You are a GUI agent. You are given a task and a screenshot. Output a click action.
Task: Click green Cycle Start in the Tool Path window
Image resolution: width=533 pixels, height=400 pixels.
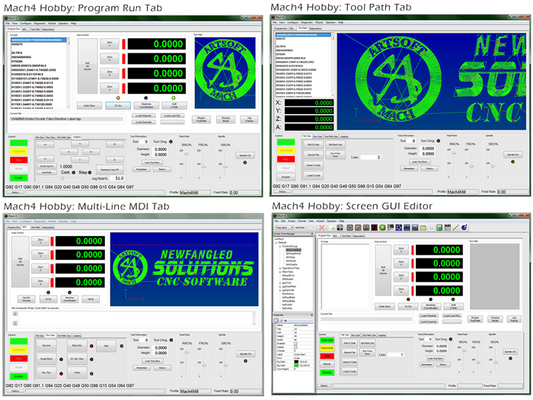point(286,142)
